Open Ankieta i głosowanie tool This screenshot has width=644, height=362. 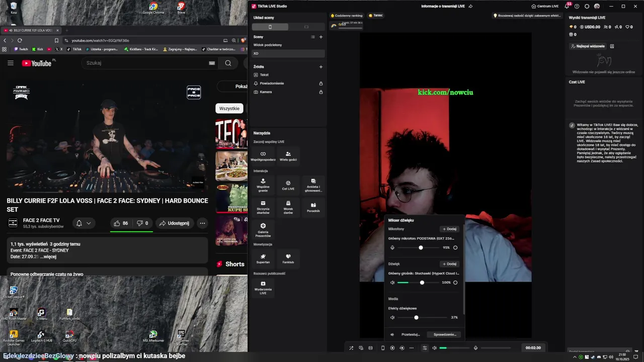click(313, 186)
